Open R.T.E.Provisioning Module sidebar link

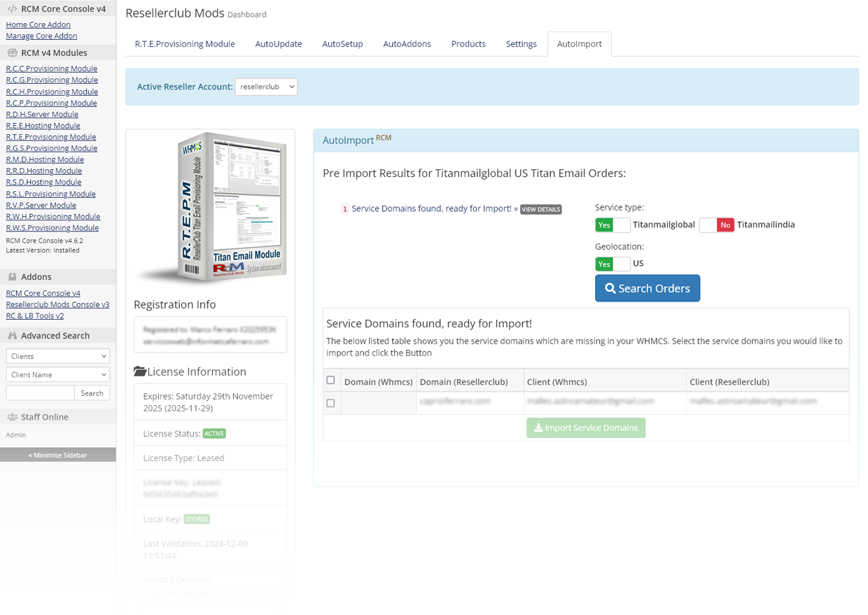click(x=51, y=137)
